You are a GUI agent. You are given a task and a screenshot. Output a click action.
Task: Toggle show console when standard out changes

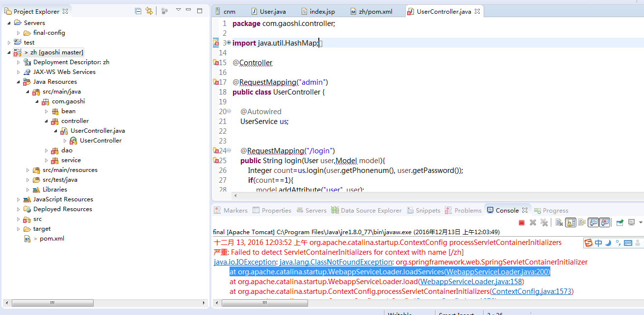(x=593, y=222)
